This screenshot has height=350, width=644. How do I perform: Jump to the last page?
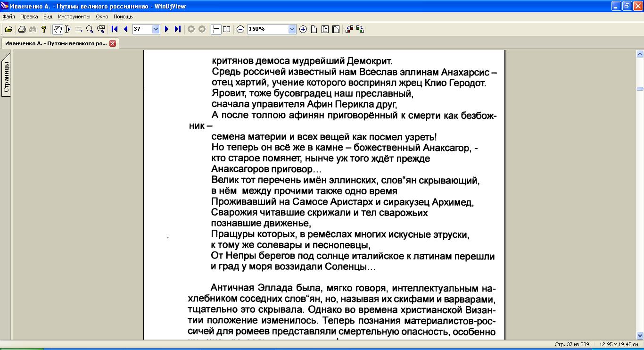pos(178,29)
